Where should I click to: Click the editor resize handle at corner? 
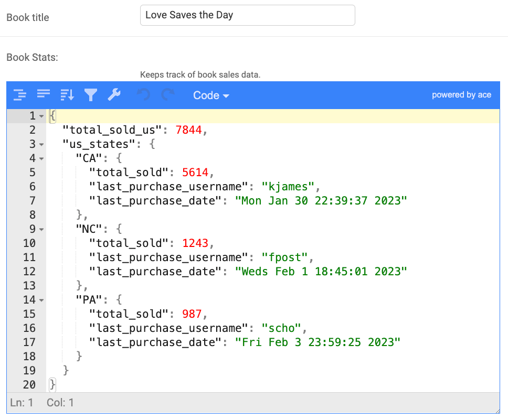coord(496,410)
